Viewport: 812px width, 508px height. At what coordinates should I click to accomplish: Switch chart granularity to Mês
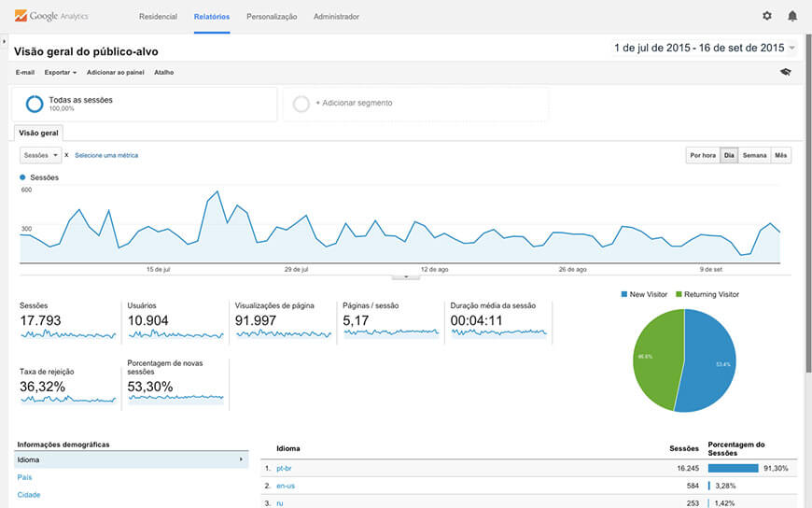pyautogui.click(x=781, y=155)
